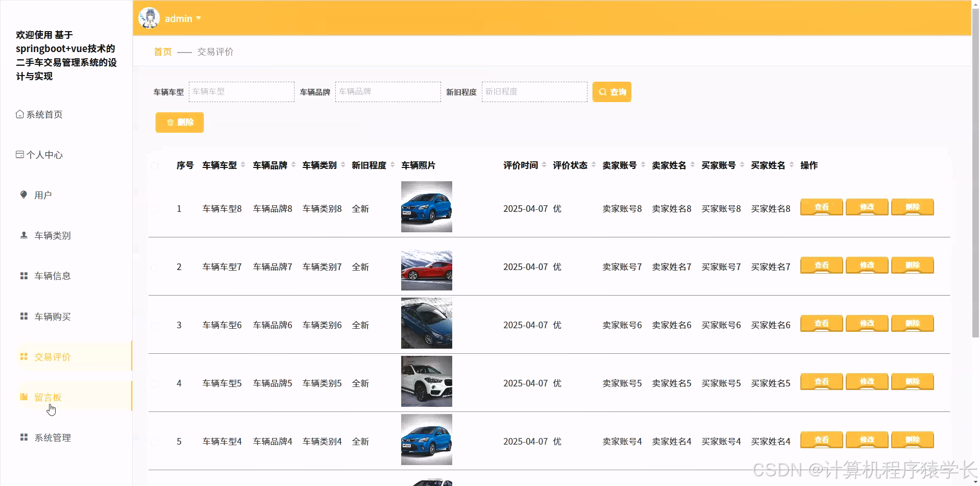Screen dimensions: 980x486
Task: Click the 个人中心 panel icon
Action: click(20, 154)
